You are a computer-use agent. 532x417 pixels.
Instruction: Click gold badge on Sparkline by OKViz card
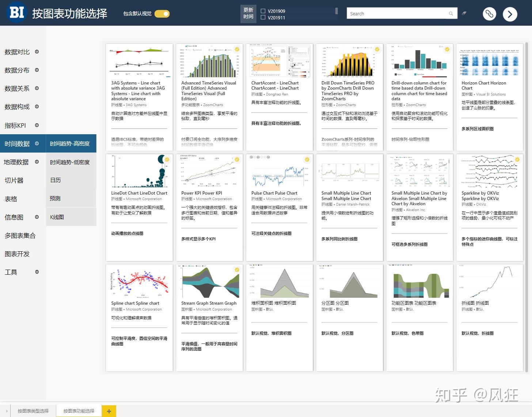pos(517,159)
